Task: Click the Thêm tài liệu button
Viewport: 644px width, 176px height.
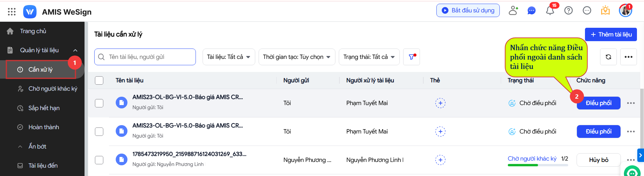Action: pos(611,34)
